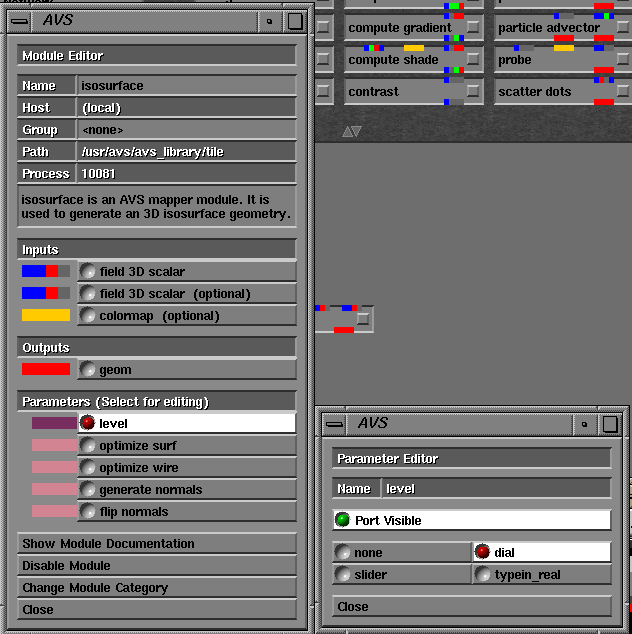Viewport: 632px width, 634px height.
Task: Click small square on particle advector module
Action: point(623,27)
